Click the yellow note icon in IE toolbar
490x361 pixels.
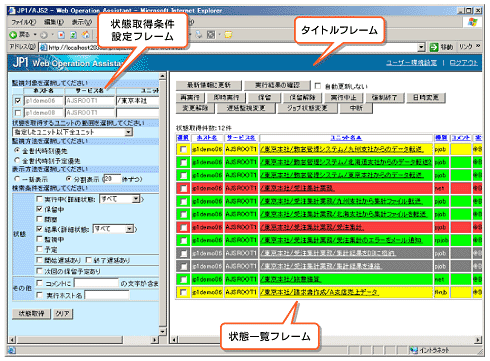coord(229,35)
